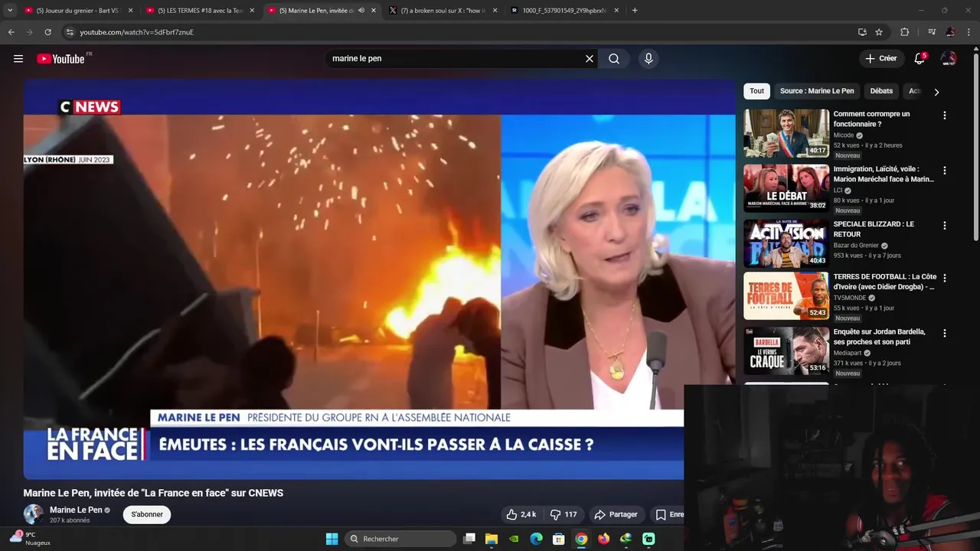Image resolution: width=980 pixels, height=551 pixels.
Task: Open the YouTube account avatar menu
Action: pos(949,59)
